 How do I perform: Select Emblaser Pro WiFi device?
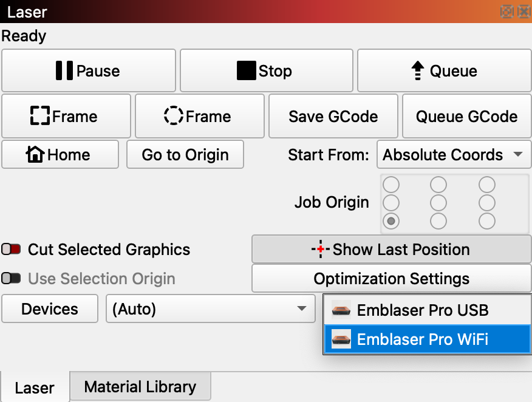pos(423,339)
